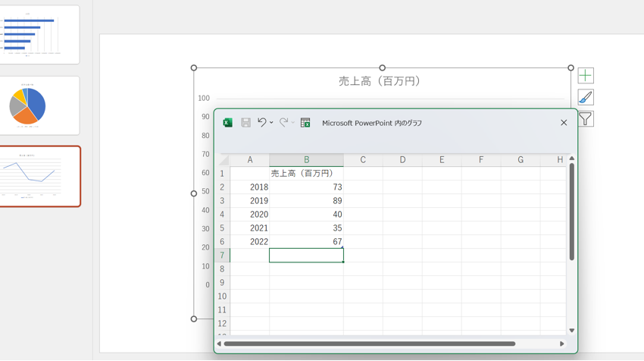The width and height of the screenshot is (644, 361).
Task: Select row 1 header
Action: click(222, 174)
